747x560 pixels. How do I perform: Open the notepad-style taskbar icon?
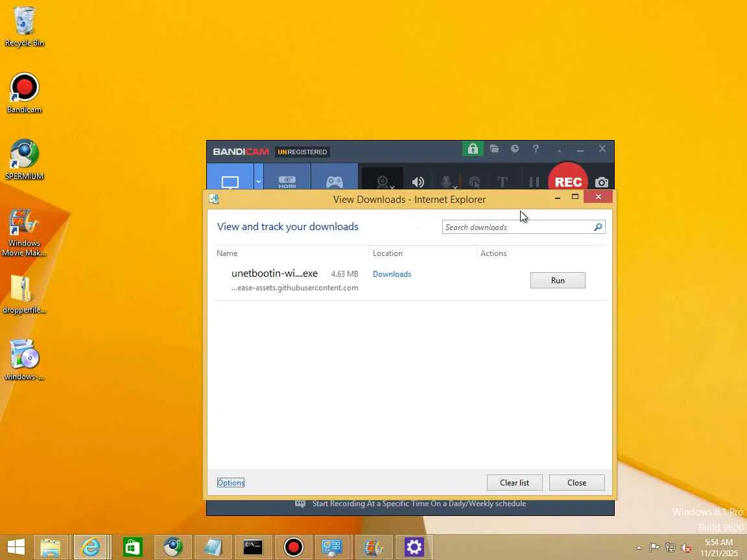[213, 547]
